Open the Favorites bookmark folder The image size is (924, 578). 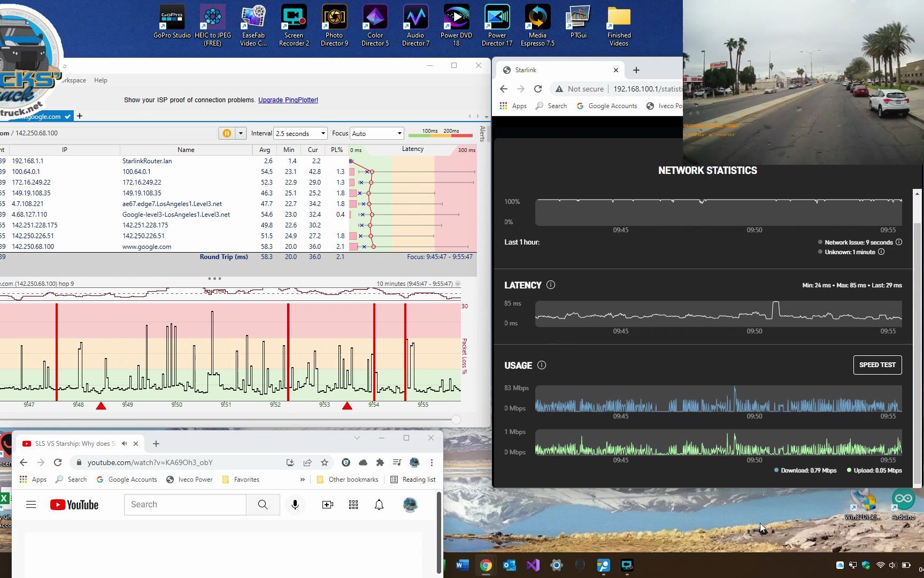pos(241,480)
